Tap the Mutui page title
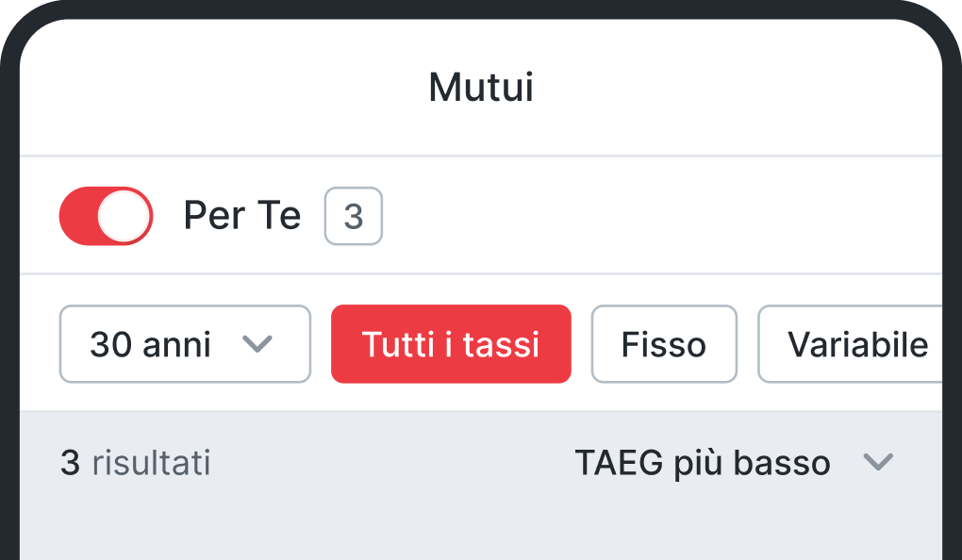The width and height of the screenshot is (962, 560). pos(481,87)
